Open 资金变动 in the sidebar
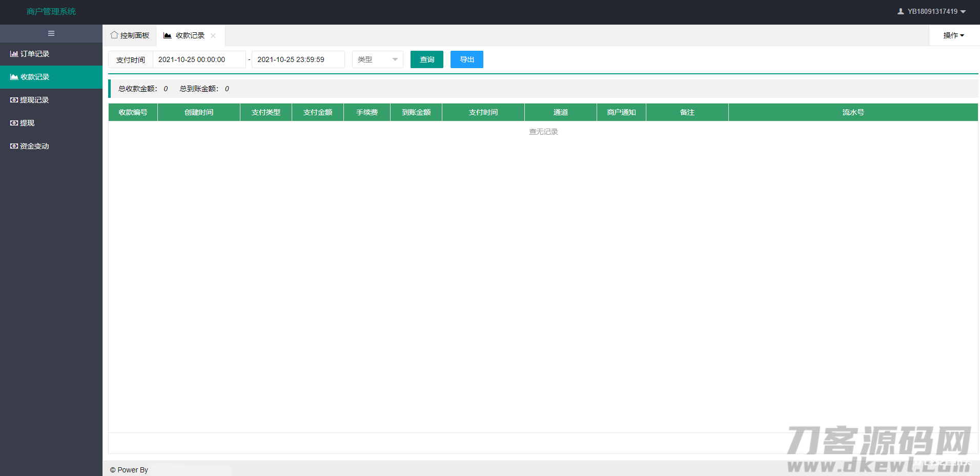Image resolution: width=980 pixels, height=476 pixels. 51,146
